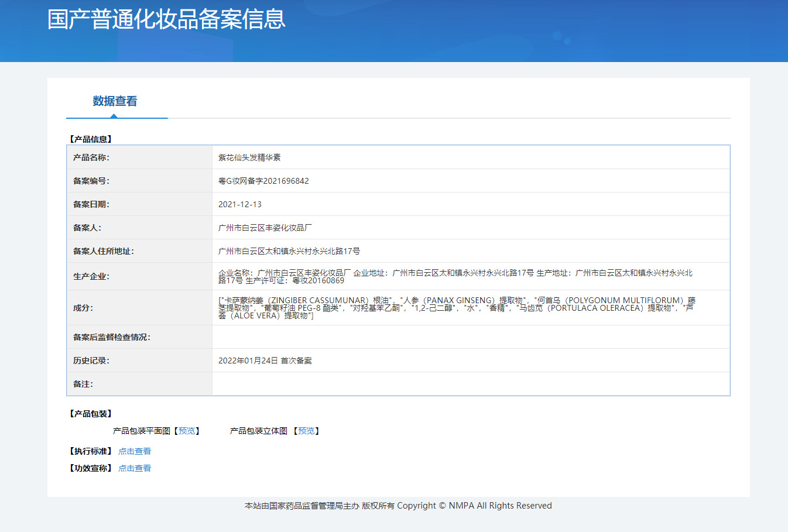Screen dimensions: 788x532
Task: Click the 生产企业 details text
Action: click(x=455, y=276)
